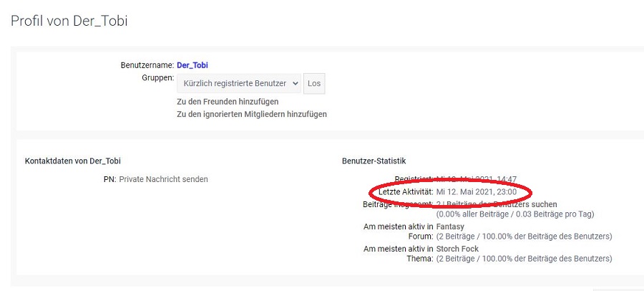Open the 'Storch Fock' topic link
This screenshot has height=291, width=644.
coord(457,249)
